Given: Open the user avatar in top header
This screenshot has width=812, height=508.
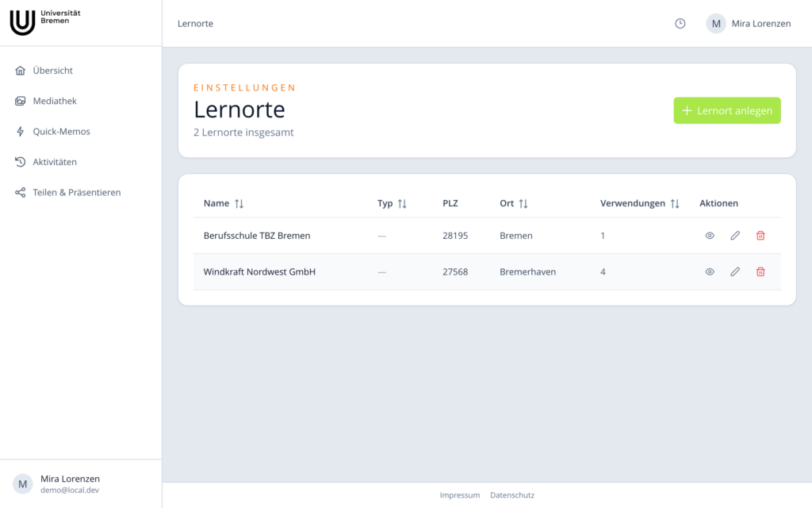Looking at the screenshot, I should pos(716,23).
